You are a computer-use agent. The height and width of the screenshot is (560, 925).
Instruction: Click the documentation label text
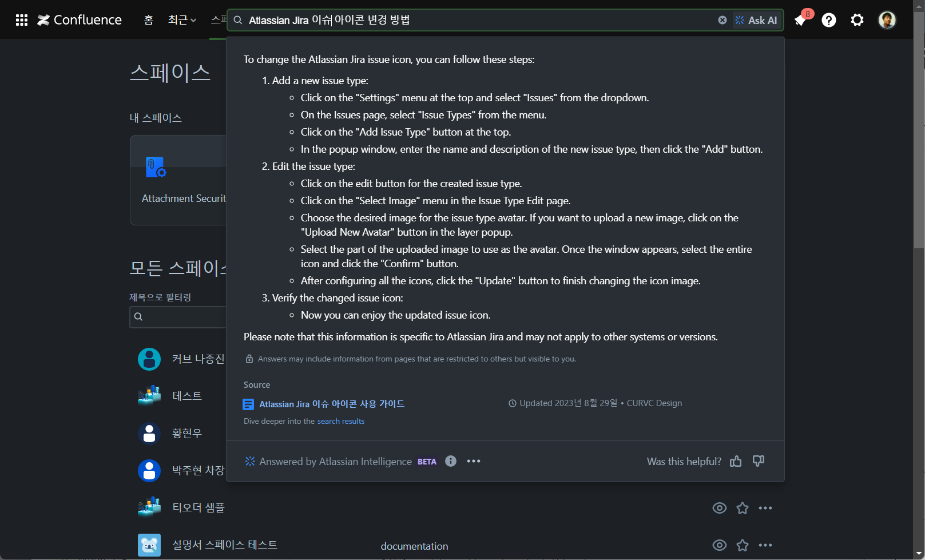(415, 546)
